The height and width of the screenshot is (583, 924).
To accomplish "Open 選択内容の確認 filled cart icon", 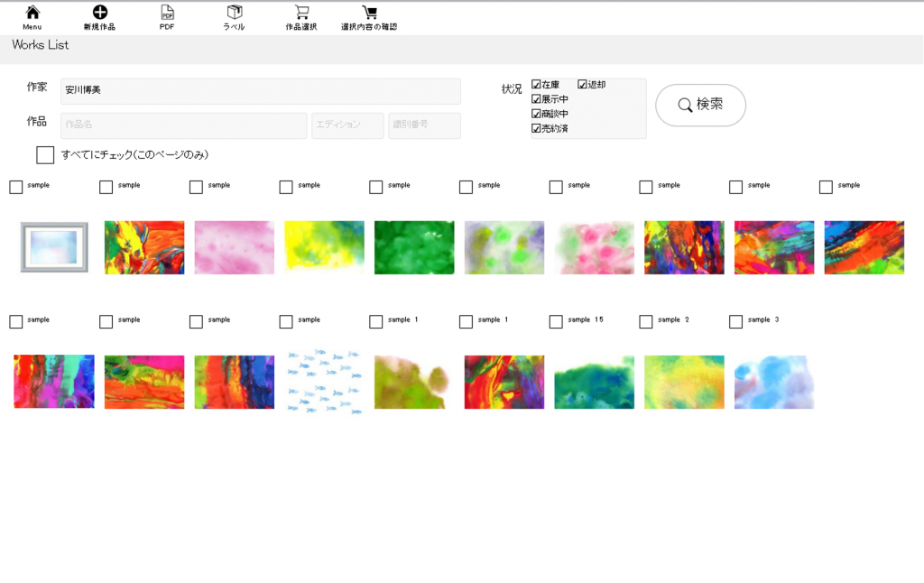I will pyautogui.click(x=369, y=13).
